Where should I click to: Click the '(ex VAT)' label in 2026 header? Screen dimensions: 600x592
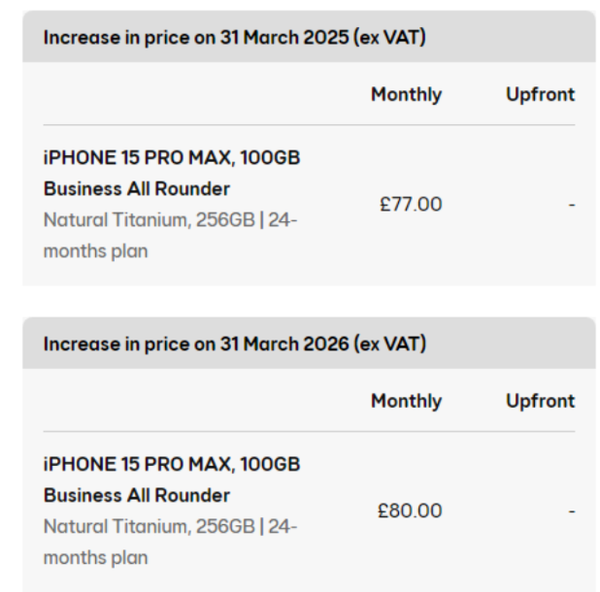389,344
